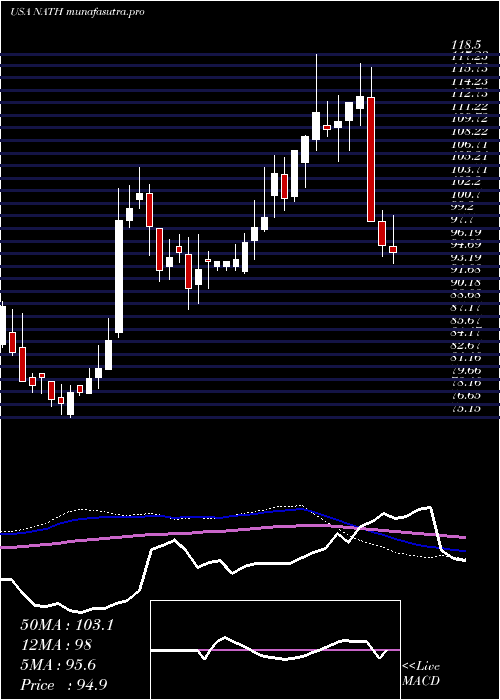
Task: Click the 12MA : 98 readout
Action: (x=56, y=644)
